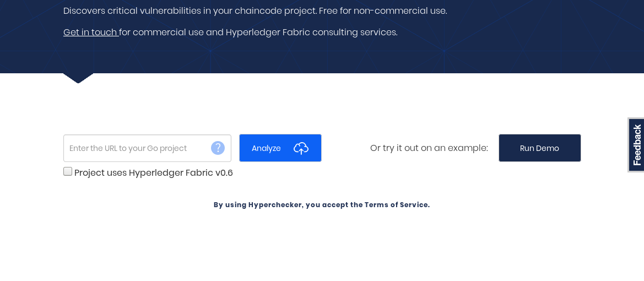The image size is (644, 281).
Task: Open the Feedback side tab
Action: click(636, 144)
